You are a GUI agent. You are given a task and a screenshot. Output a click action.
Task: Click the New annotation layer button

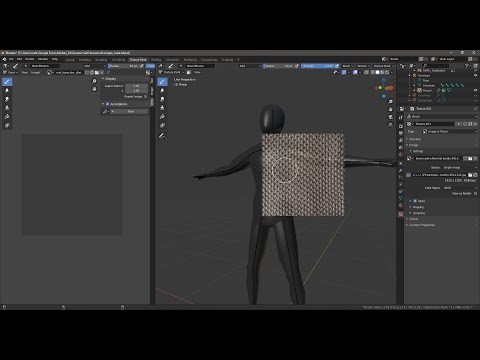[x=129, y=111]
